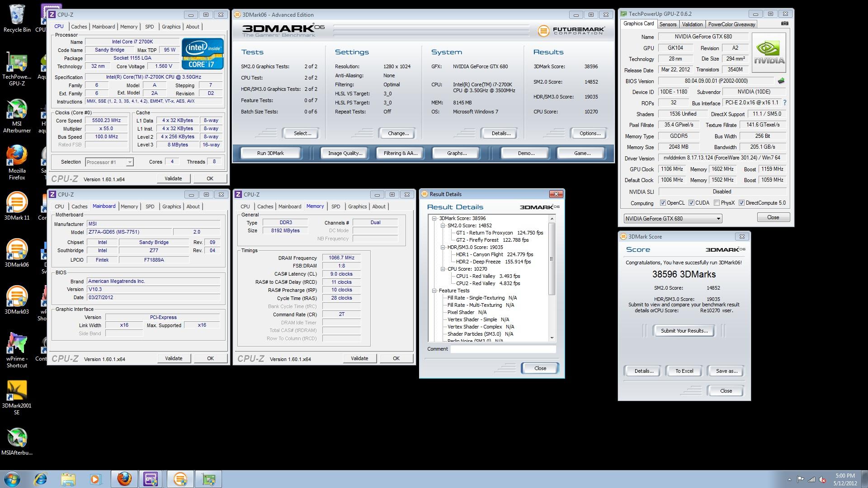Screen dimensions: 868x488
Task: Click Options... button under Results
Action: coord(590,133)
